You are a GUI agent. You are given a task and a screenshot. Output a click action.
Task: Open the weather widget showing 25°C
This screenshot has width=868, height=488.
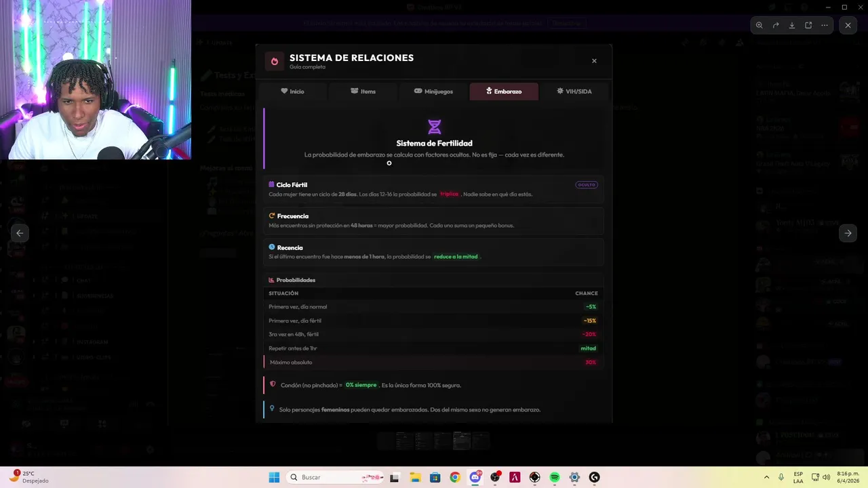tap(27, 477)
